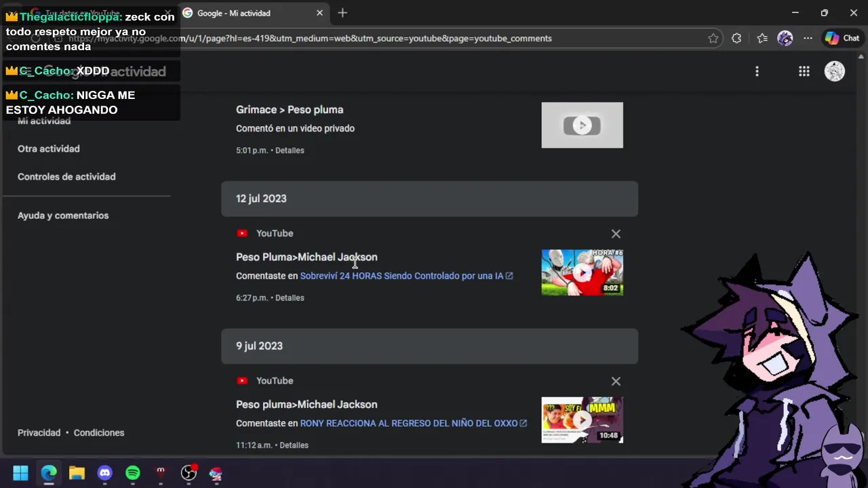Open the Edge settings ellipsis menu
Image resolution: width=868 pixels, height=488 pixels.
pos(808,39)
